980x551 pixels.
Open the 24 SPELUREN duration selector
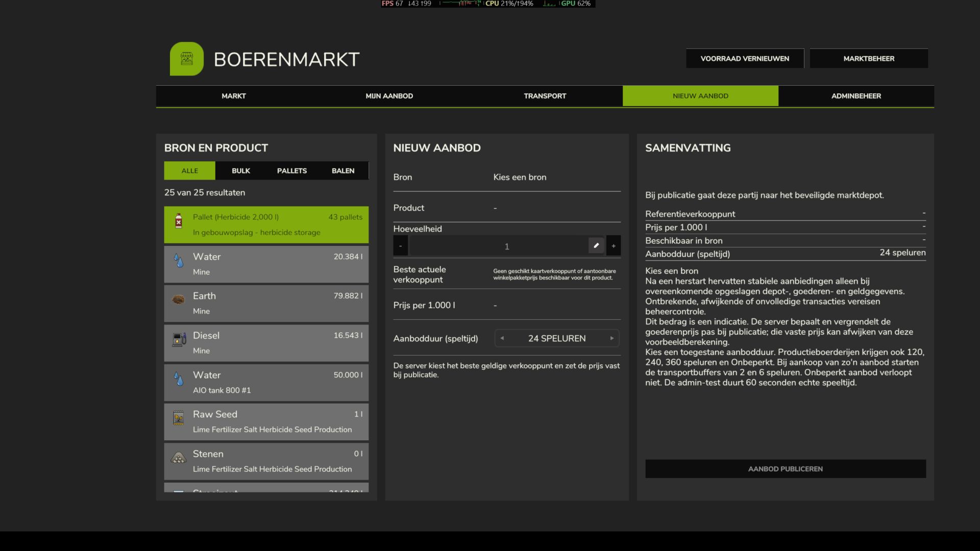[x=557, y=338]
